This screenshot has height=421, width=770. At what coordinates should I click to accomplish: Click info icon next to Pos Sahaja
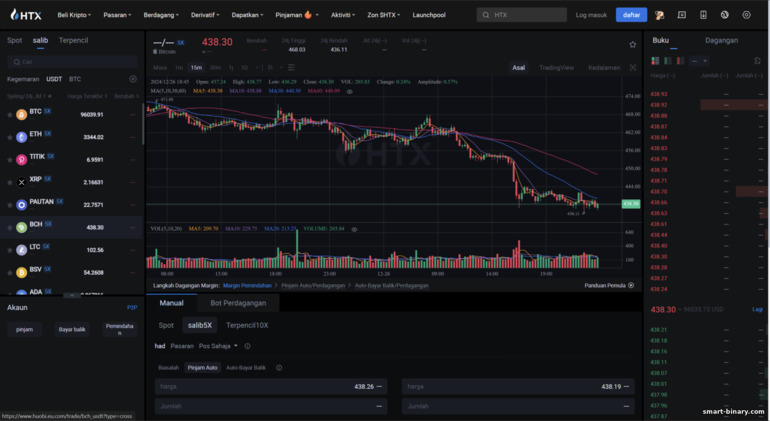click(x=248, y=346)
